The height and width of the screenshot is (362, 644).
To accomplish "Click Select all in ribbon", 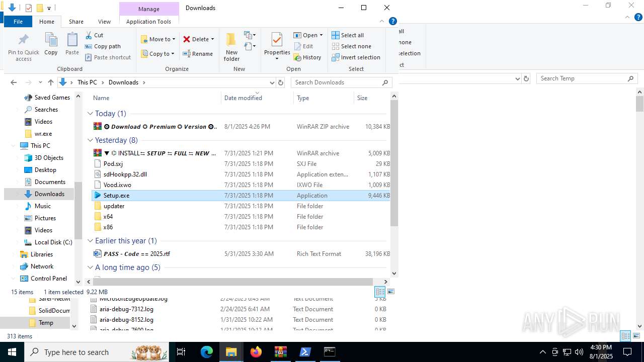I will tap(348, 35).
